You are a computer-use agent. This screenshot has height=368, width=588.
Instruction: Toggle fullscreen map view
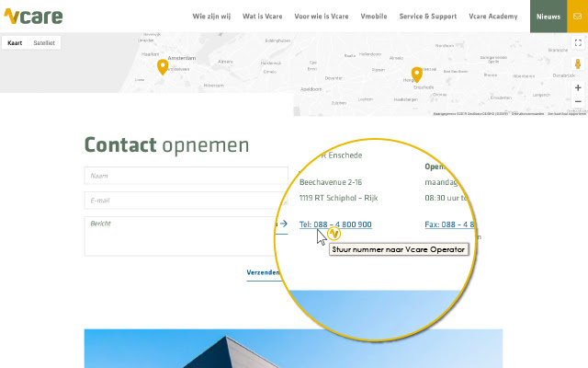577,43
